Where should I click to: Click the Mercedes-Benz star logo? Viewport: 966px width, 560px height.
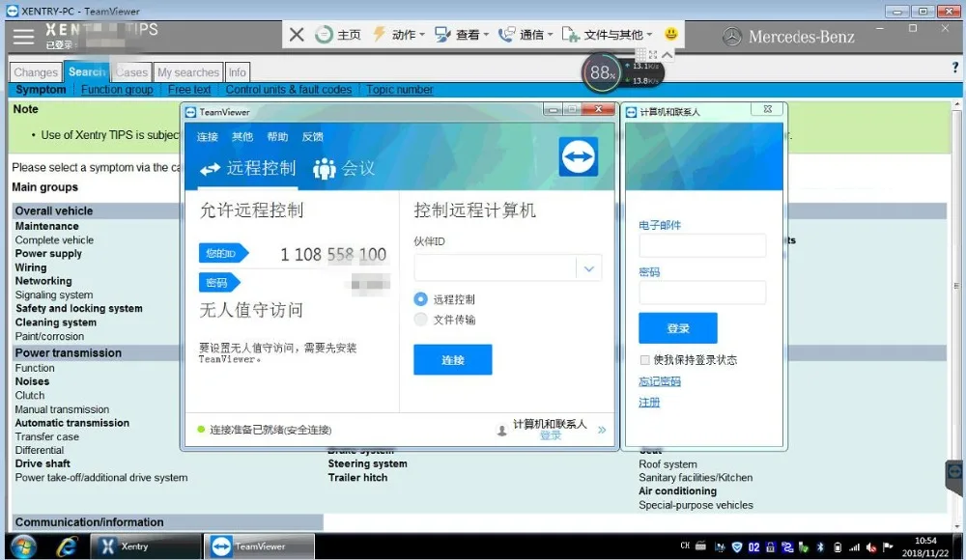coord(732,37)
